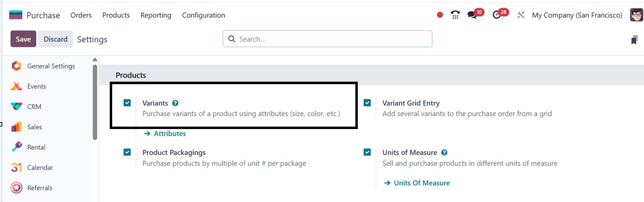This screenshot has height=202, width=644.
Task: Click the Purchase app logo icon
Action: 15,15
